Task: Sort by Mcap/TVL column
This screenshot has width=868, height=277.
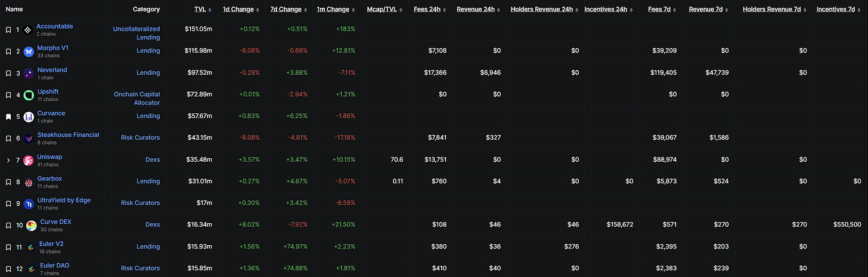Action: pos(385,10)
